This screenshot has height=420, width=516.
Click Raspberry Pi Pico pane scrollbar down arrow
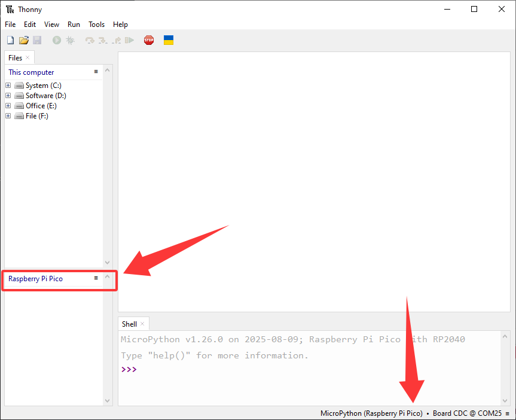point(107,401)
